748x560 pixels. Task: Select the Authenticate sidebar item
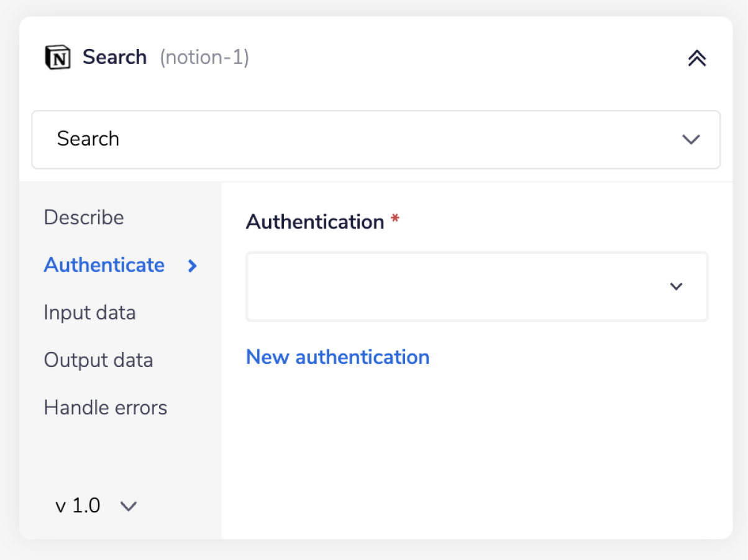(x=104, y=265)
